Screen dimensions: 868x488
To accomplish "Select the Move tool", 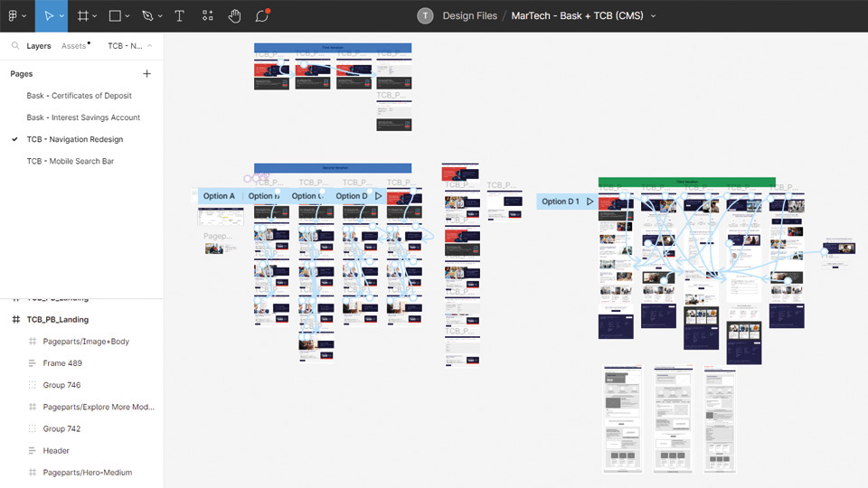I will coord(50,16).
